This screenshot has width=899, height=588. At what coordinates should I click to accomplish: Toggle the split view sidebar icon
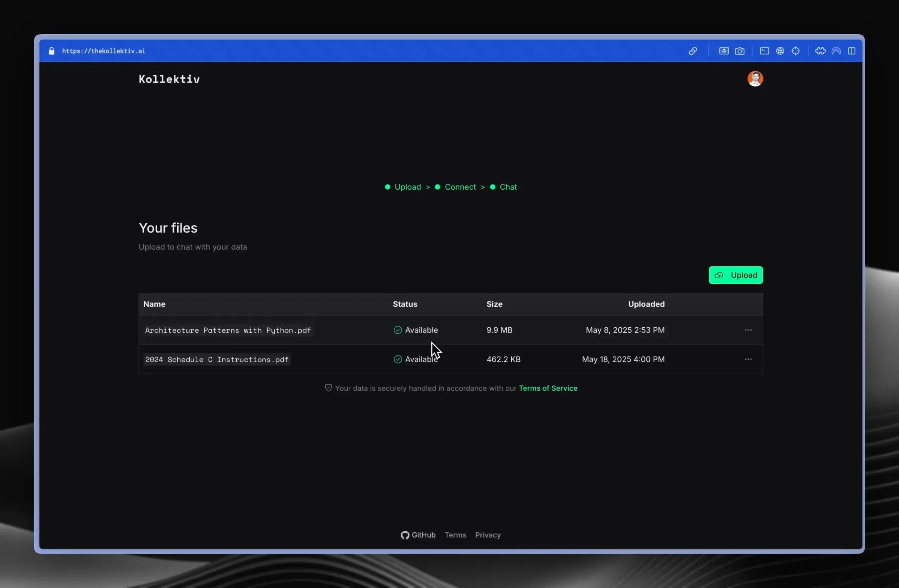[851, 51]
